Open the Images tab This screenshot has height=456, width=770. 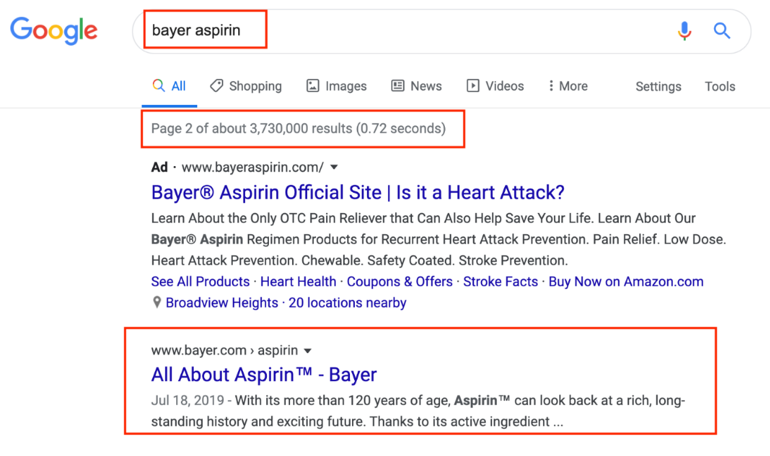[336, 86]
